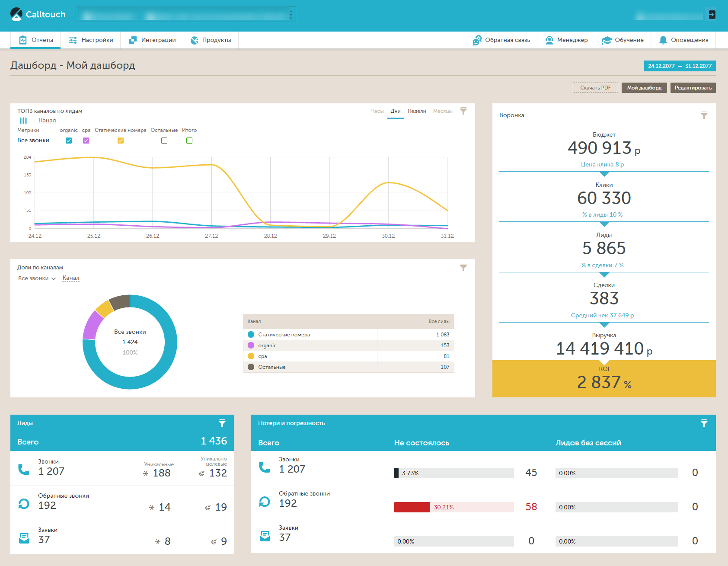The width and height of the screenshot is (728, 566).
Task: Open the date range picker
Action: tap(680, 66)
